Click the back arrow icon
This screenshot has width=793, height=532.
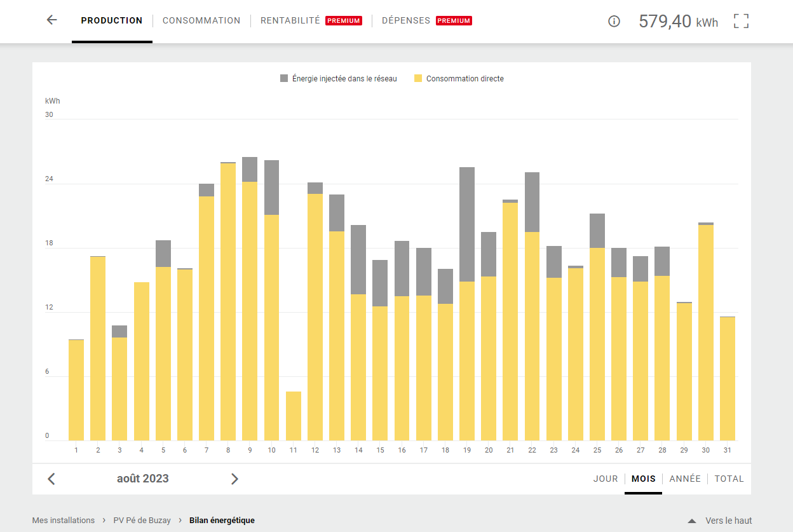coord(52,20)
